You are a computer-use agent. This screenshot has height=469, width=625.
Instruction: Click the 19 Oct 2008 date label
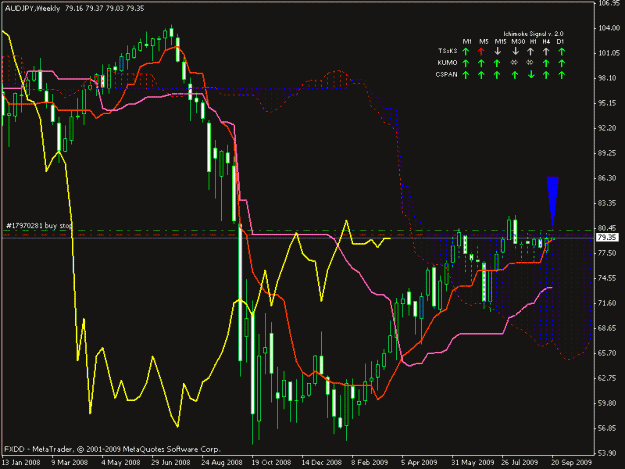tap(271, 463)
